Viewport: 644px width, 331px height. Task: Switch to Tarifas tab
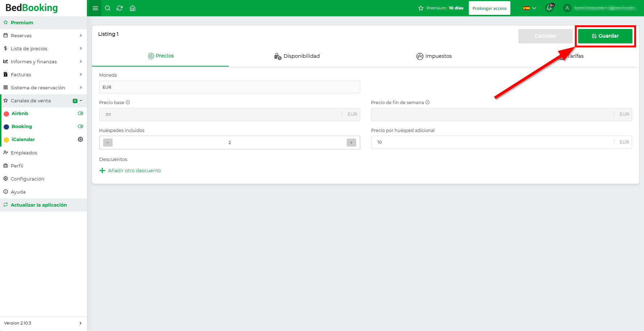click(571, 56)
